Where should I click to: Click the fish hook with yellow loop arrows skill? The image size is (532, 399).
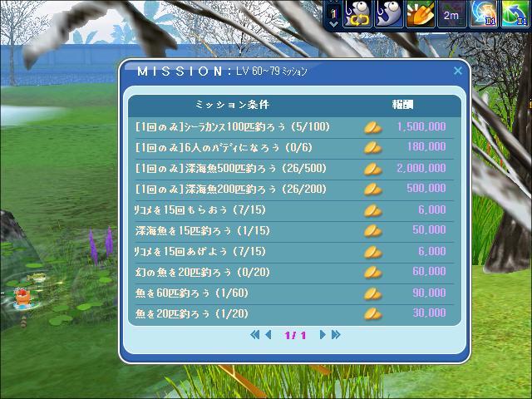(x=358, y=14)
